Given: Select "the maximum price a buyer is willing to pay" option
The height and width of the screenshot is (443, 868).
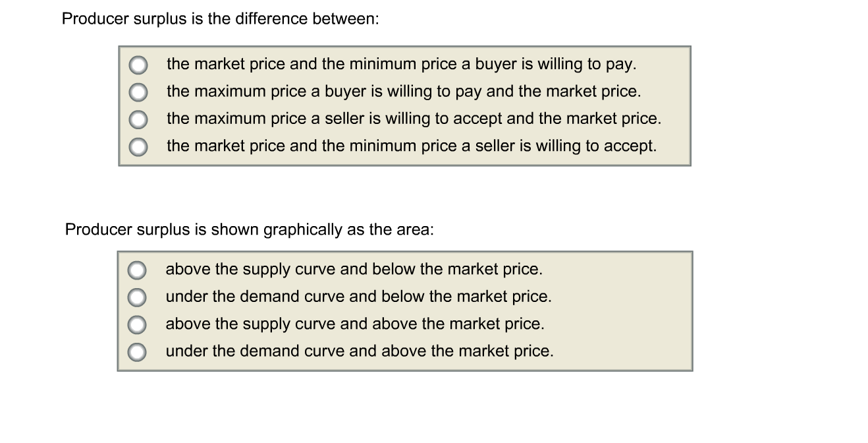Looking at the screenshot, I should click(x=137, y=92).
